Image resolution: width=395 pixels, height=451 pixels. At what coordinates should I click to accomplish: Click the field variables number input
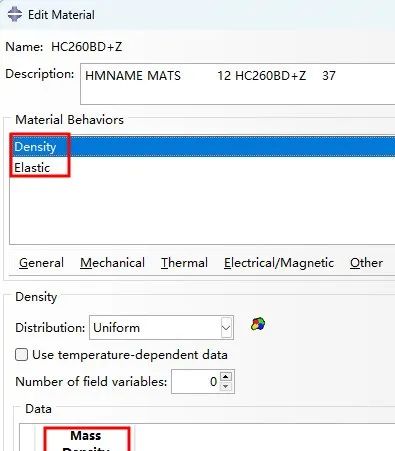195,381
